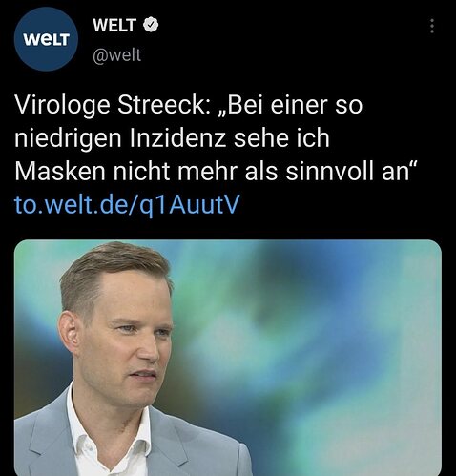Click the verified checkmark badge
Viewport: 456px width, 476px height.
(x=151, y=25)
